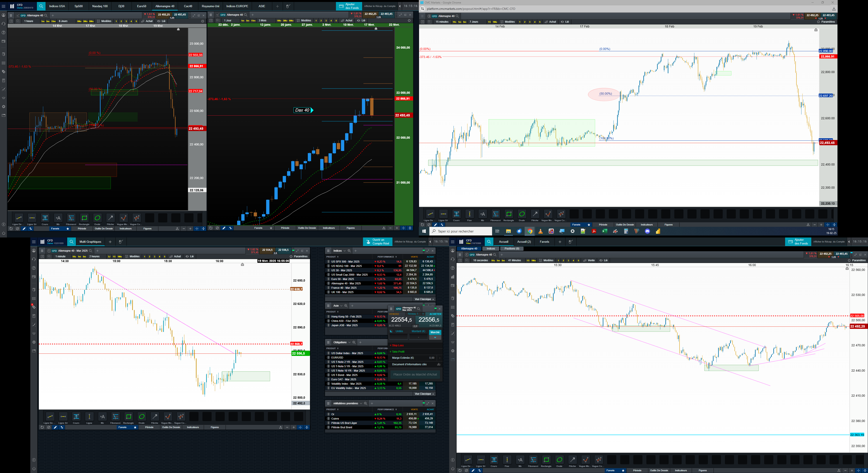Open Google Chrome from the Windows taskbar
Screen dimensions: 868x473
[x=530, y=231]
